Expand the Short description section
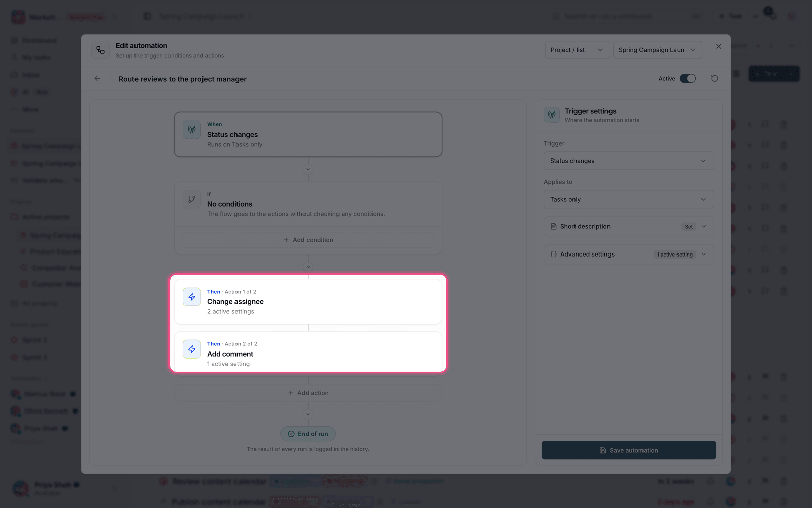812x508 pixels. coord(629,227)
